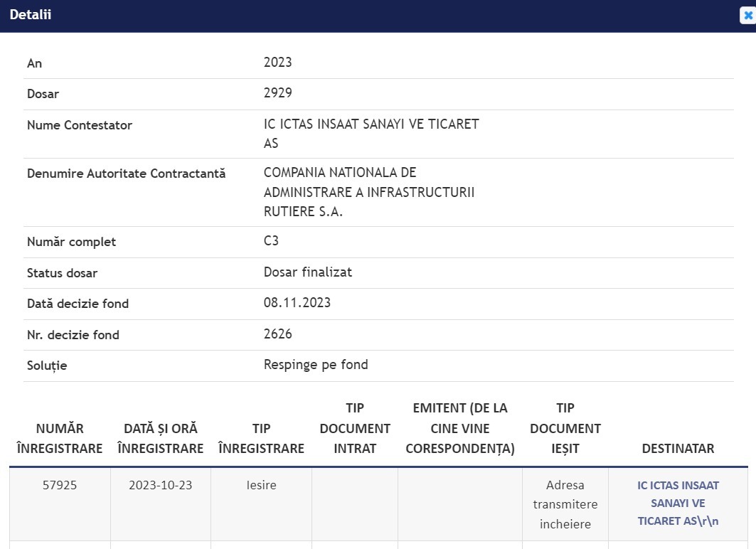Close the Detalii dialog
This screenshot has height=549, width=756.
(x=747, y=15)
